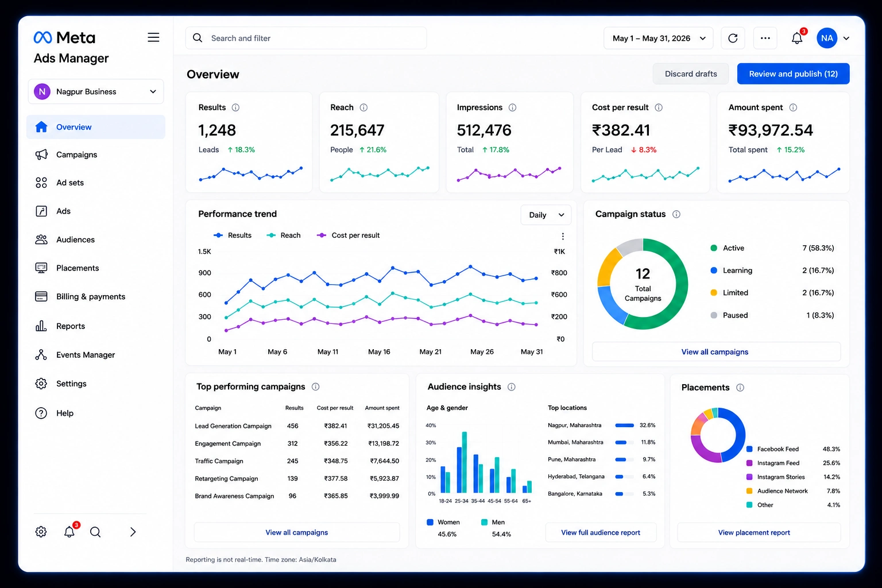This screenshot has width=882, height=588.
Task: Open the three-dot more options menu in header
Action: tap(765, 38)
